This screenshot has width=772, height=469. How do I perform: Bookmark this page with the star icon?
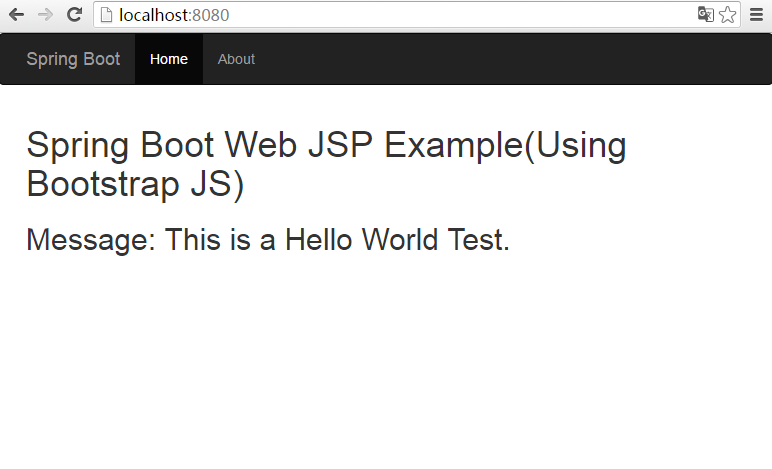click(728, 15)
